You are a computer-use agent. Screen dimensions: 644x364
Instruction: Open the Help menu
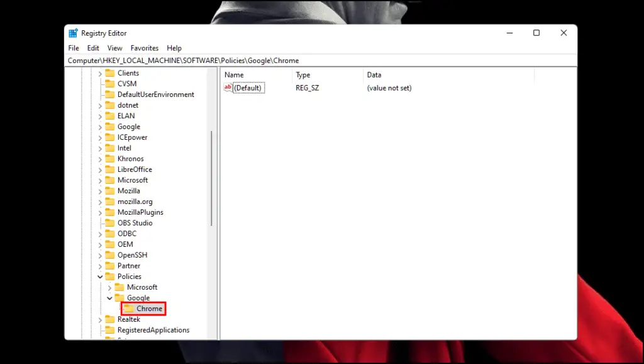(174, 48)
